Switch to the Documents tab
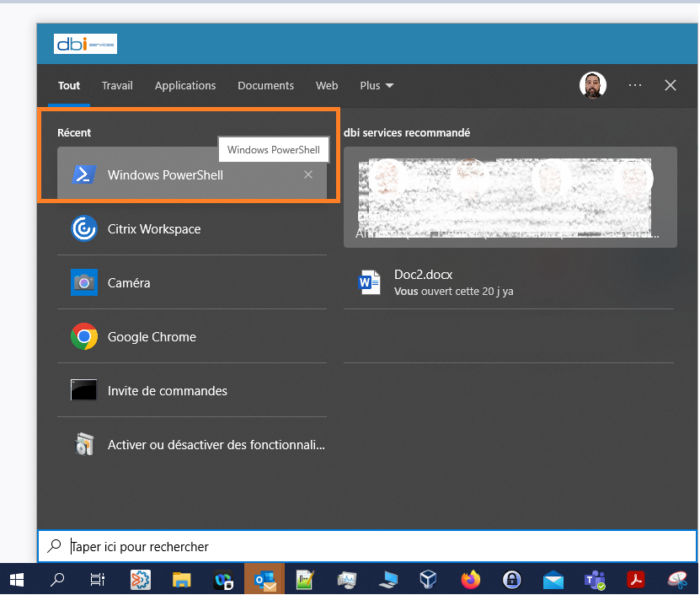 click(x=265, y=85)
